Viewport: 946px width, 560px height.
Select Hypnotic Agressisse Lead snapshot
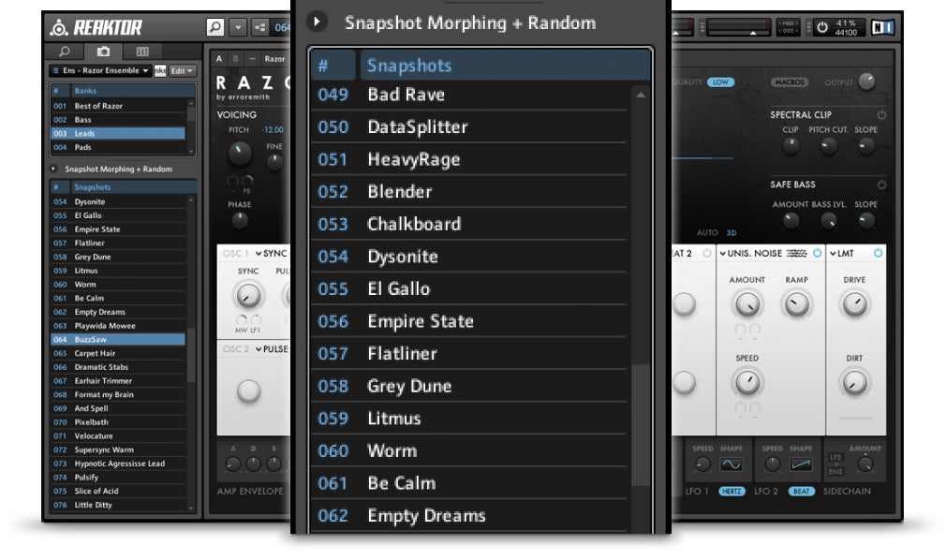(118, 464)
